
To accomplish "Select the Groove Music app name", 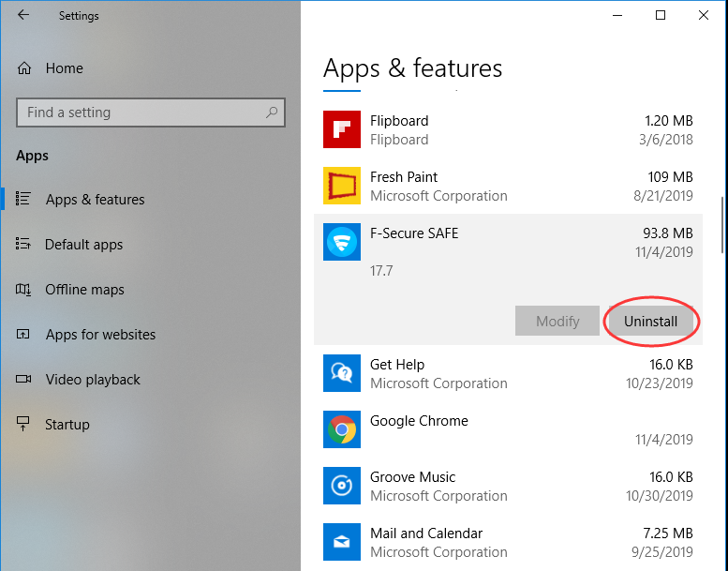I will point(413,477).
